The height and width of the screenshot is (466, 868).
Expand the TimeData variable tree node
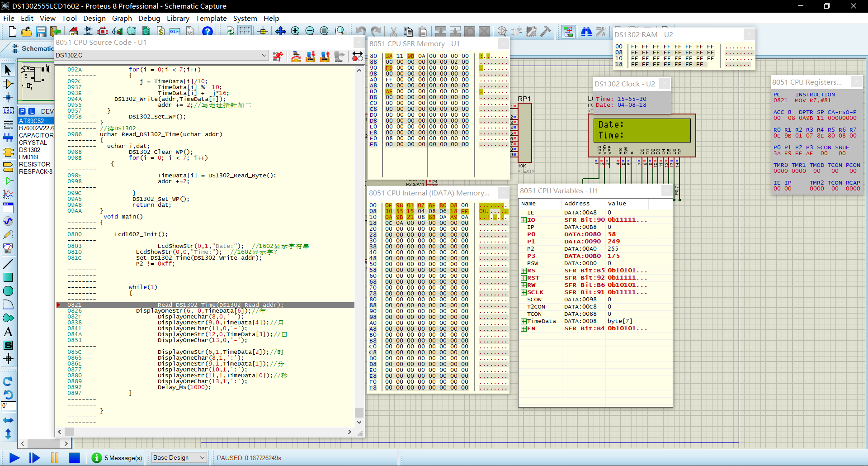coord(524,321)
